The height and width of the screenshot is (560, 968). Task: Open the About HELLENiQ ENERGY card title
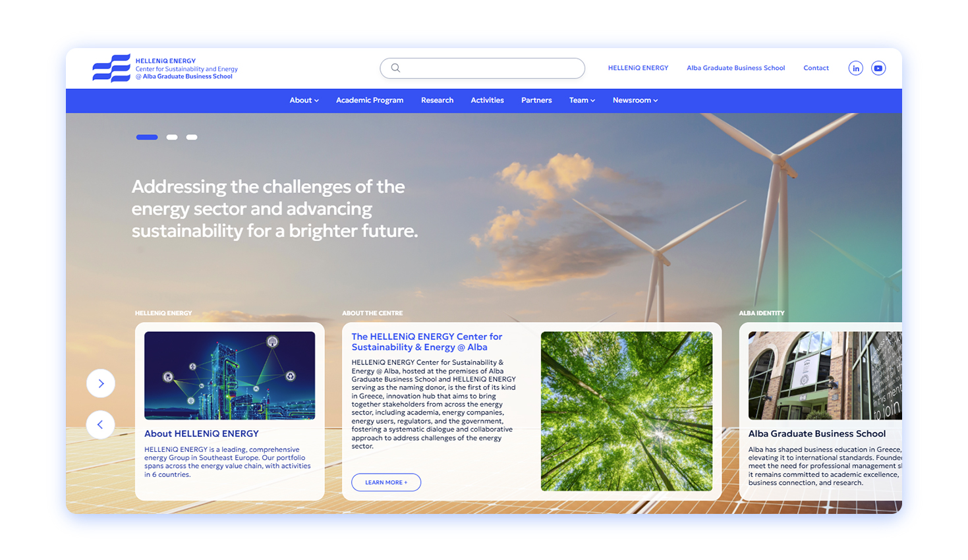pos(202,434)
